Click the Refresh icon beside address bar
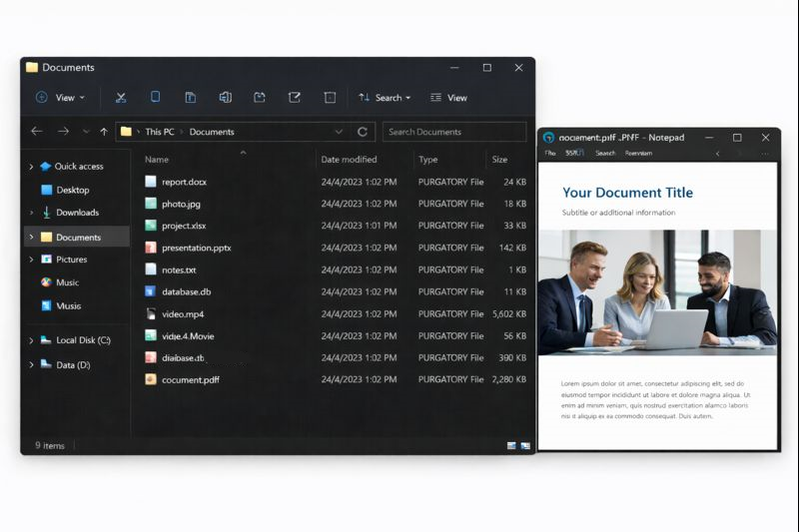 pyautogui.click(x=363, y=132)
